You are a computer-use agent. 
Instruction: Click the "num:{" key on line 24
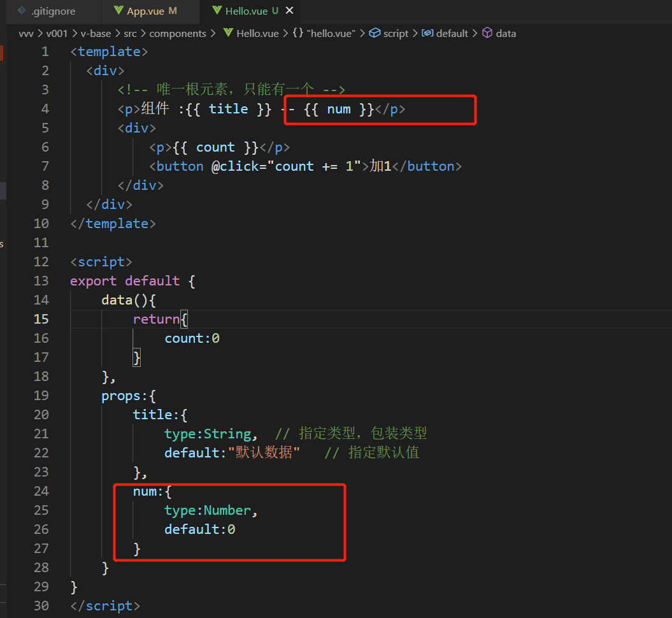tap(152, 492)
